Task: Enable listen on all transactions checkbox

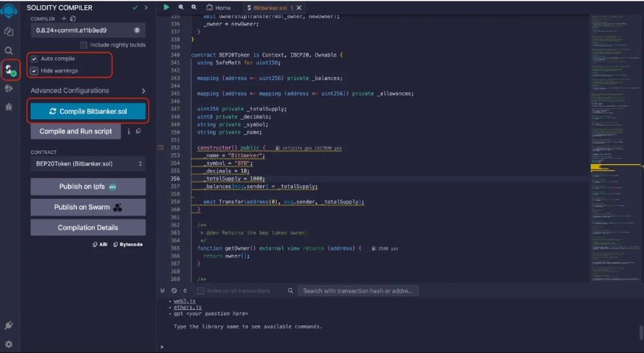Action: 201,291
